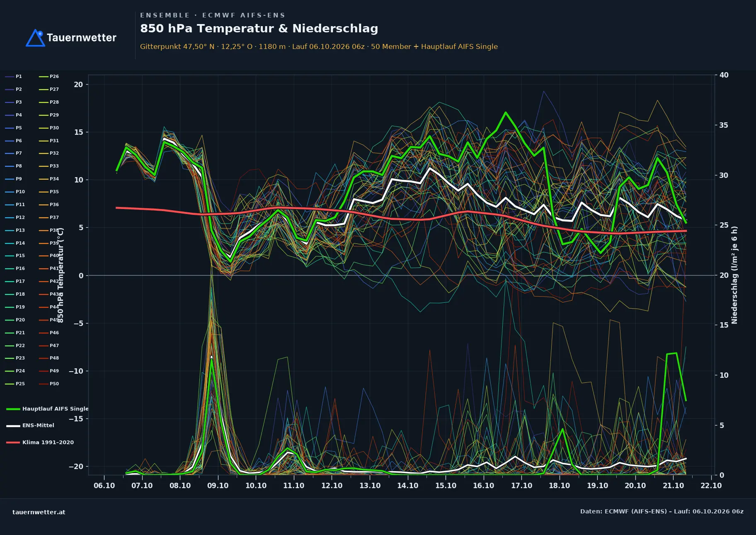Click the right axis value 40
The image size is (756, 535).
point(724,75)
